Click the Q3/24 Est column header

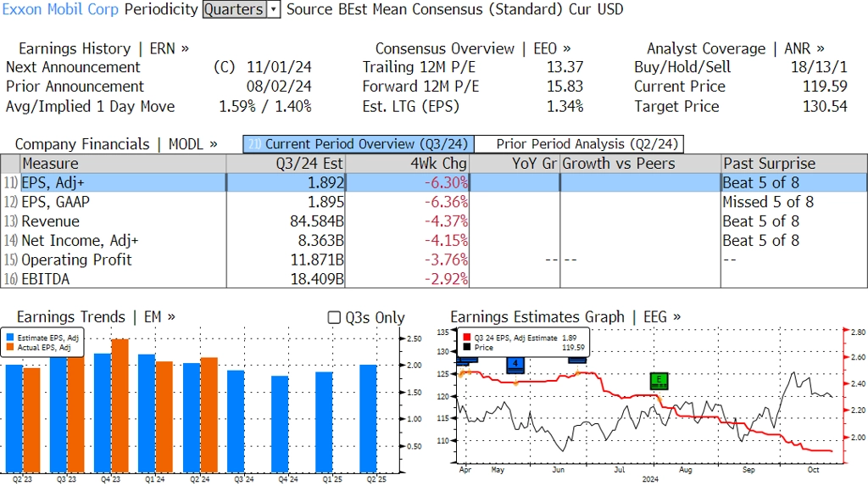(x=285, y=164)
